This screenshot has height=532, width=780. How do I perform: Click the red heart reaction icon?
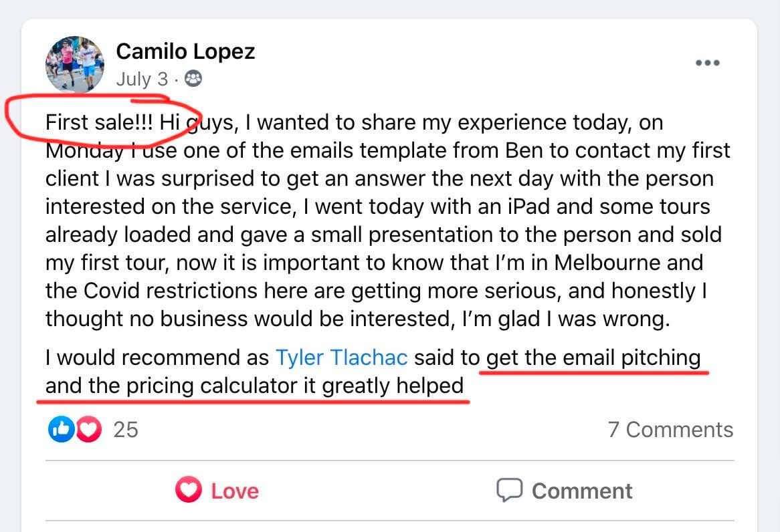coord(88,430)
